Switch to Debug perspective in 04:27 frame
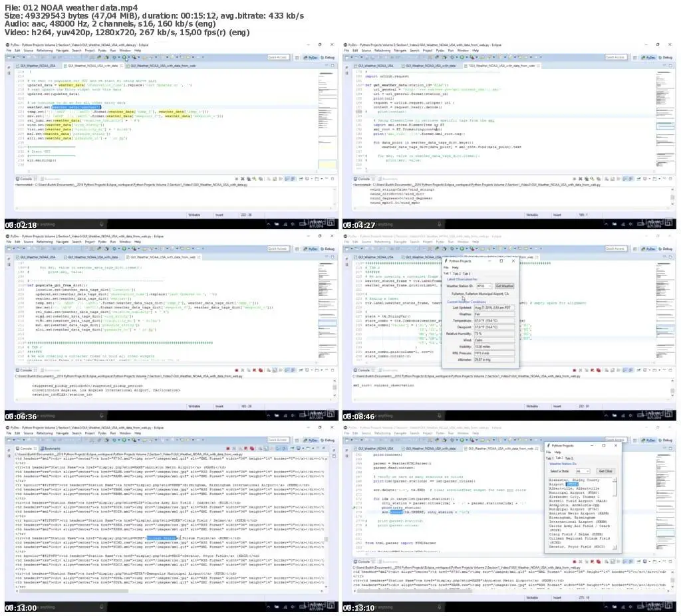 click(665, 57)
